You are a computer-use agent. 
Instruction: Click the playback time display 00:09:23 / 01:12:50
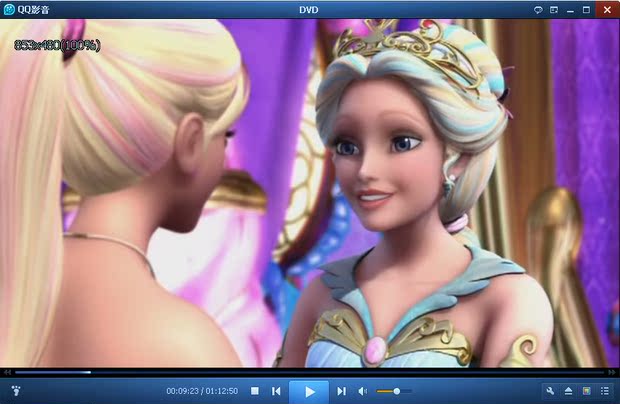(202, 391)
